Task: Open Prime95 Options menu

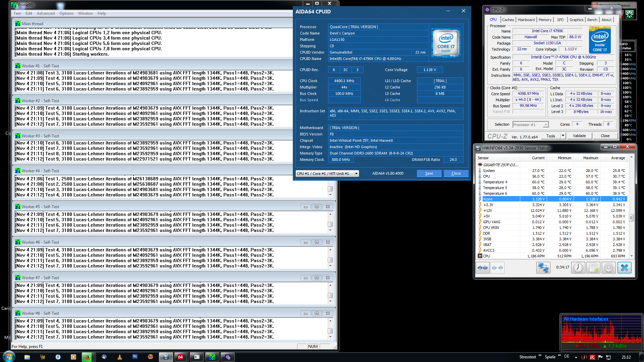Action: point(66,13)
